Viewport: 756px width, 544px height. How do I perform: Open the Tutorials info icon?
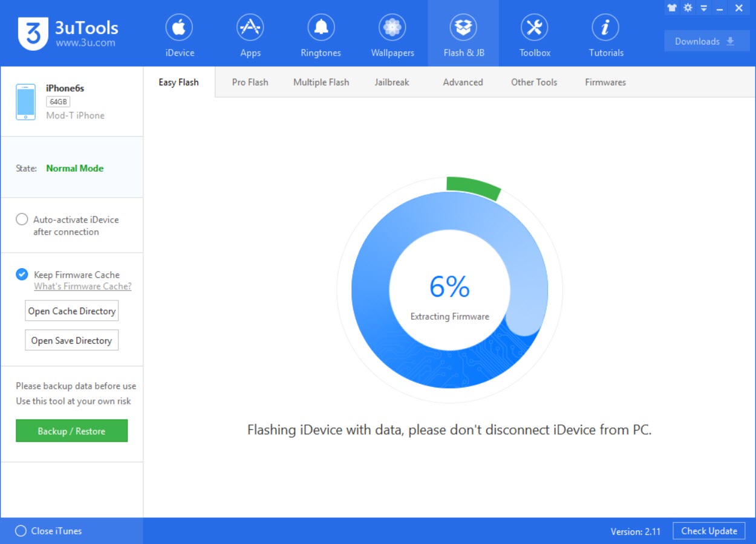click(x=605, y=28)
